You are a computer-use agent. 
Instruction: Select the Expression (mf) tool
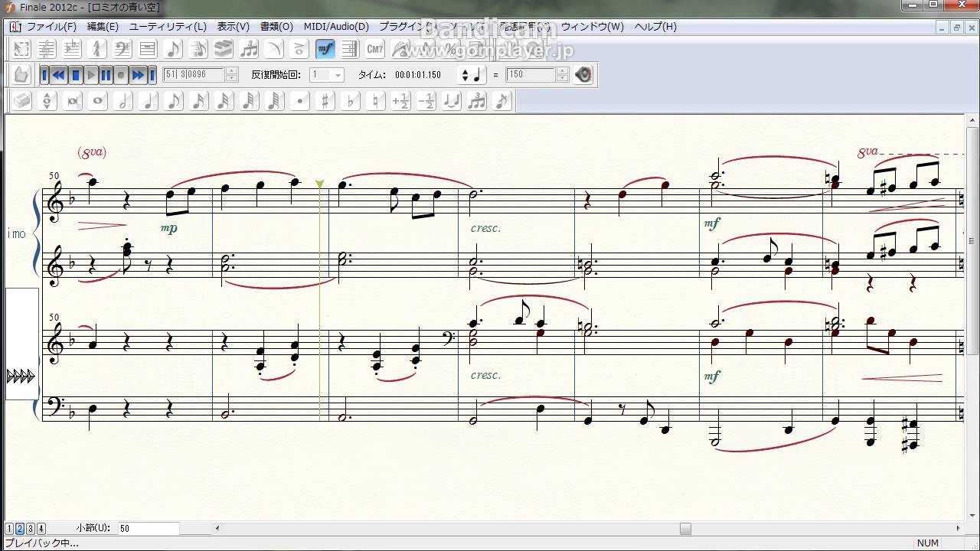click(x=325, y=50)
